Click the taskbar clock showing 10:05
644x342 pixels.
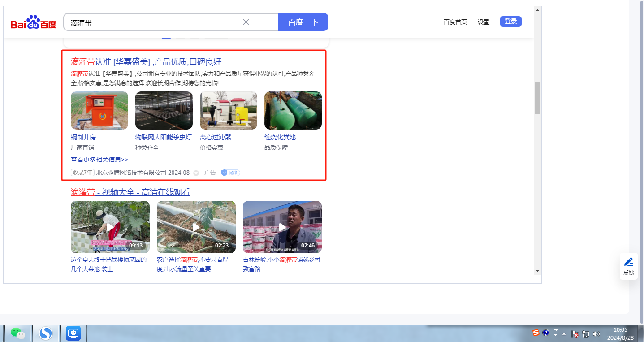coord(621,333)
